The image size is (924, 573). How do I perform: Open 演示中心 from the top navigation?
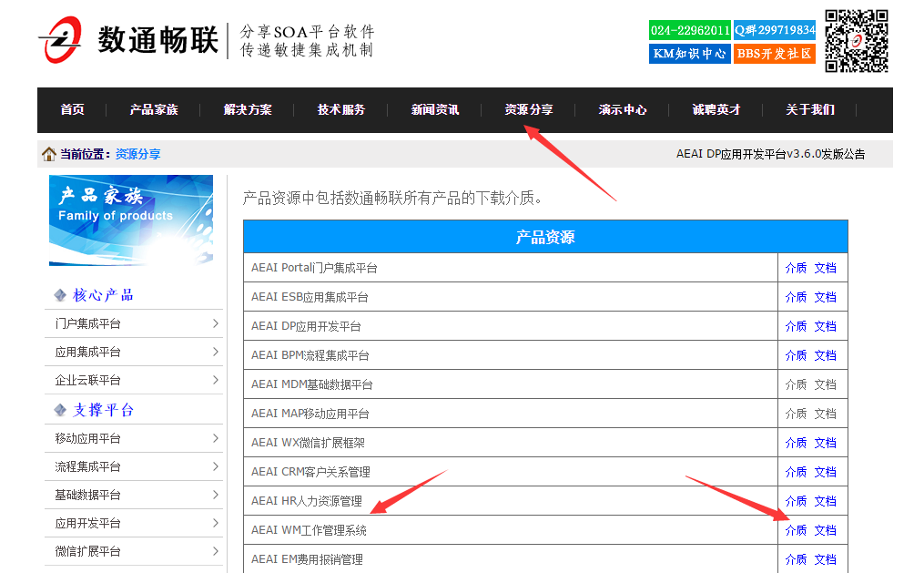pyautogui.click(x=623, y=109)
